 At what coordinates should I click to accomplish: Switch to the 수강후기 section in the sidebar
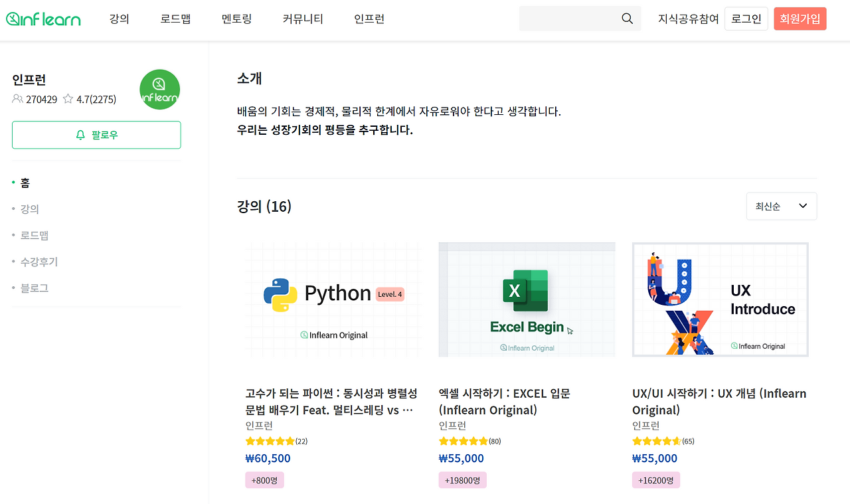coord(39,261)
